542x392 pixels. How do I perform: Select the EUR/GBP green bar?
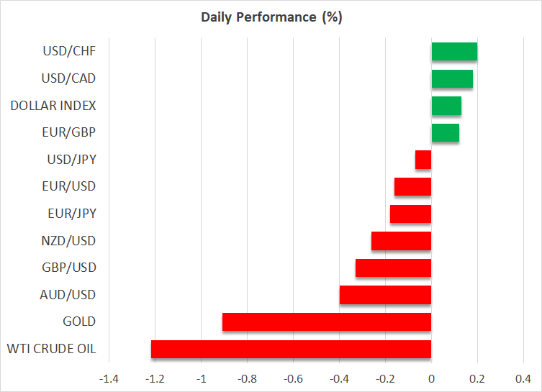coord(445,133)
